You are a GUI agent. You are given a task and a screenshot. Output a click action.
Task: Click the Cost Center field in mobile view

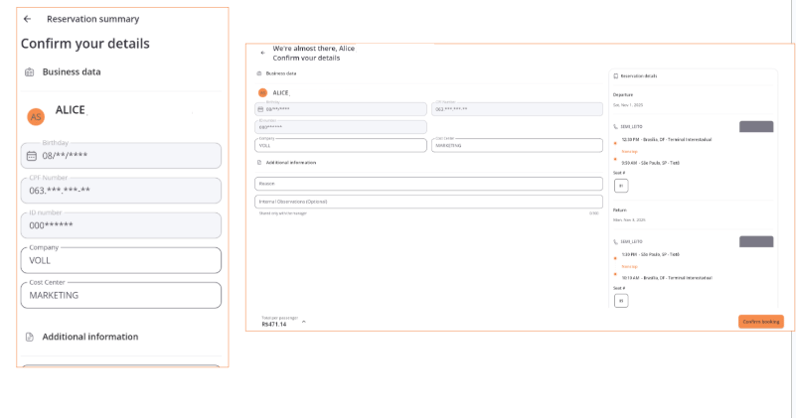click(121, 295)
